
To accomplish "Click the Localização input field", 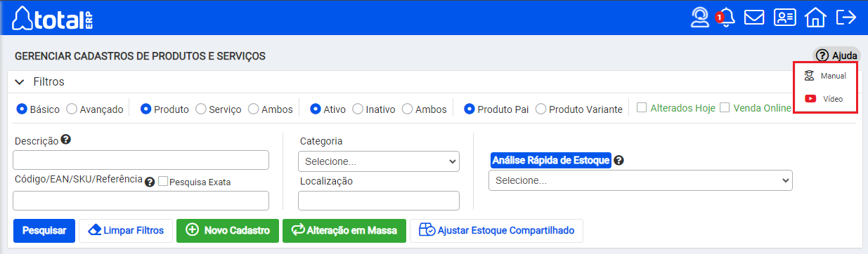I will tap(379, 201).
